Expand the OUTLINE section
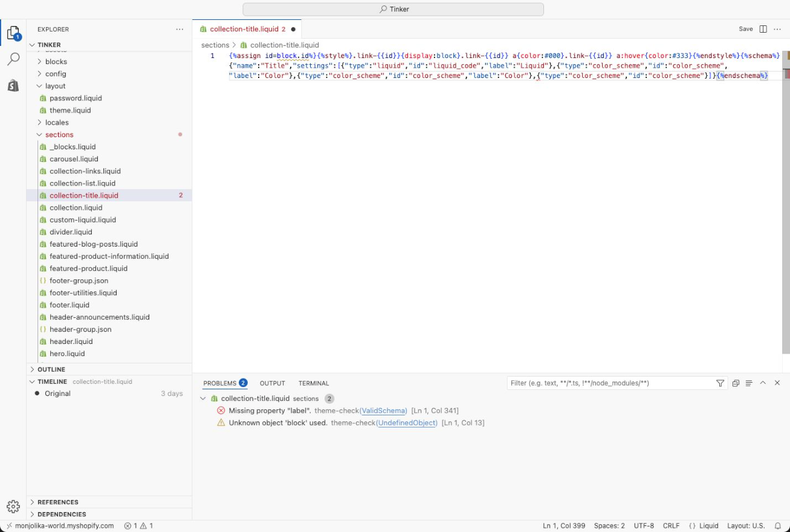This screenshot has width=790, height=532. coord(51,369)
